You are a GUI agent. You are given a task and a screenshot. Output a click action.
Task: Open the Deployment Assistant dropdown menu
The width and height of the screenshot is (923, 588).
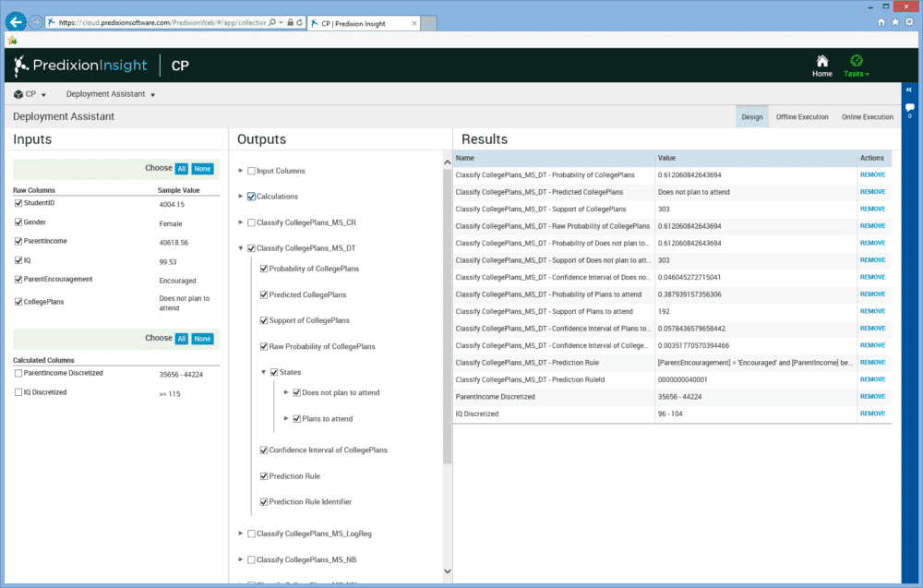pos(111,94)
